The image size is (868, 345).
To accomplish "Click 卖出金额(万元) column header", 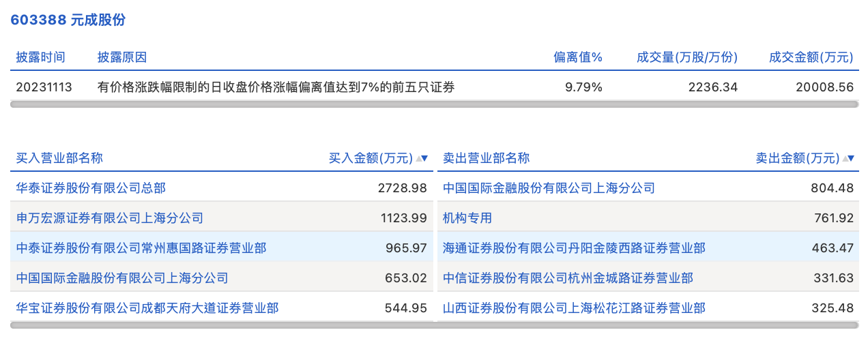I will click(797, 158).
